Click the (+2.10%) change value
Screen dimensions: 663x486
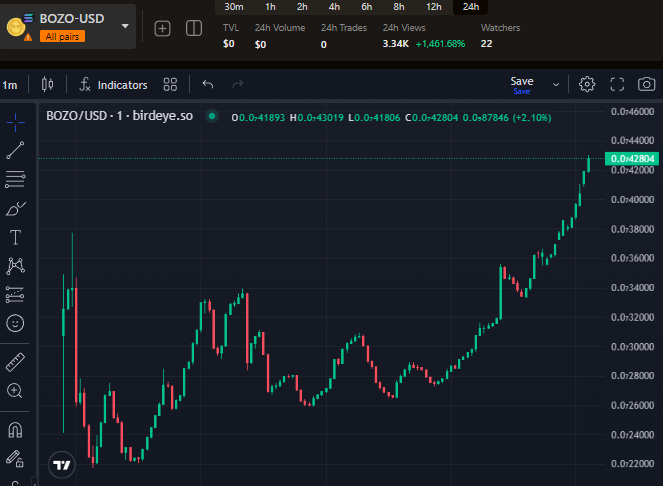tap(532, 118)
